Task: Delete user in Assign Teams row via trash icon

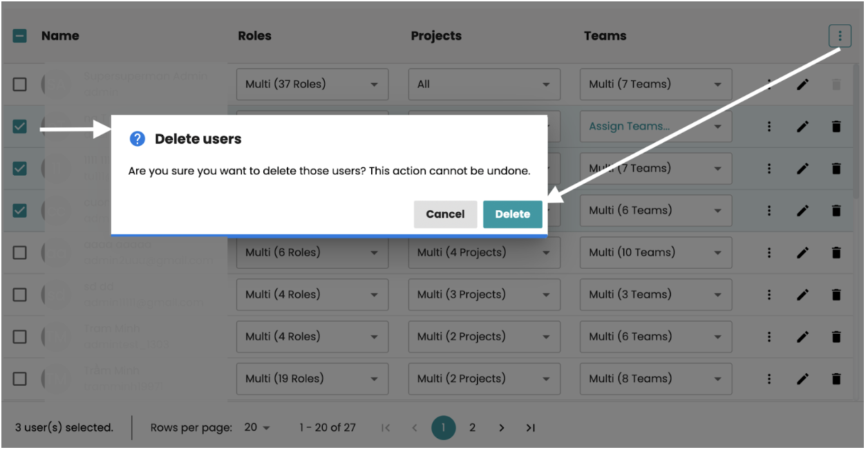Action: (836, 126)
